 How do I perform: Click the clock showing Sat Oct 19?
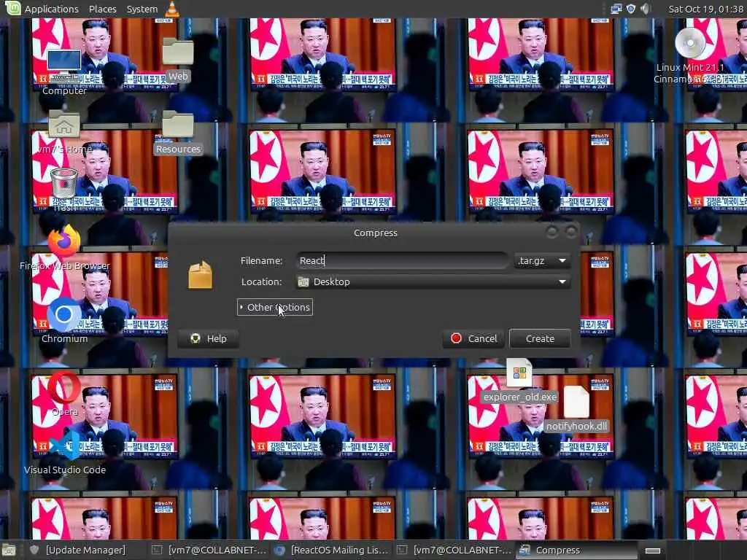[705, 9]
